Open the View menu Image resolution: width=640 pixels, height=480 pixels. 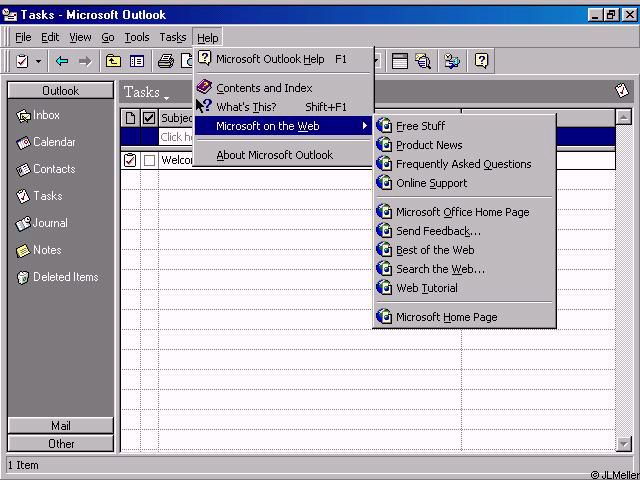(x=80, y=38)
